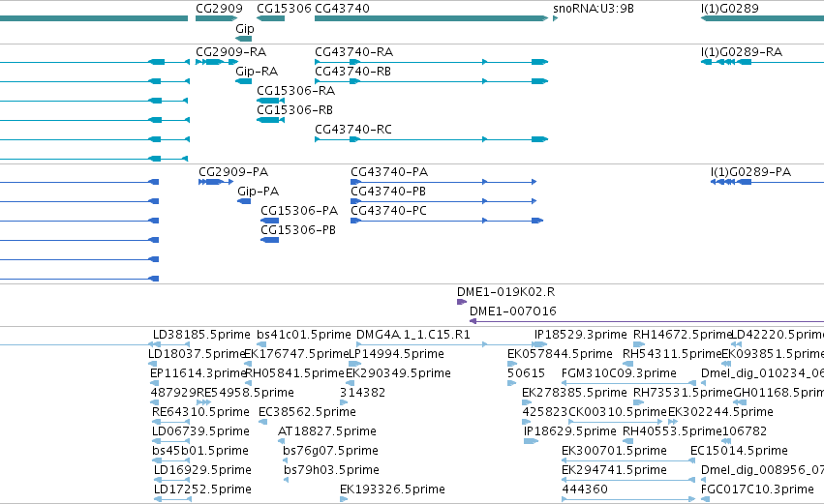This screenshot has height=504, width=824.
Task: Click the DME1-007O16 clone feature
Action: tap(513, 311)
